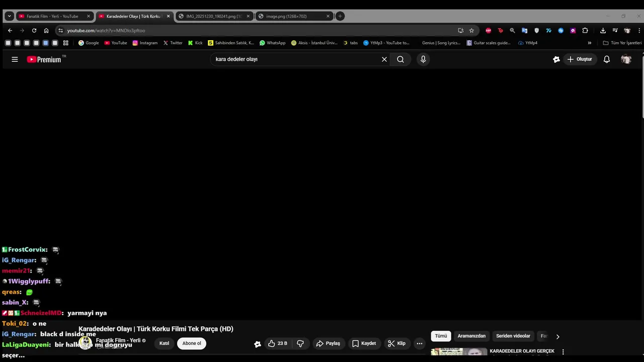This screenshot has width=644, height=362.
Task: Select the Tümü filter chip
Action: 441,336
